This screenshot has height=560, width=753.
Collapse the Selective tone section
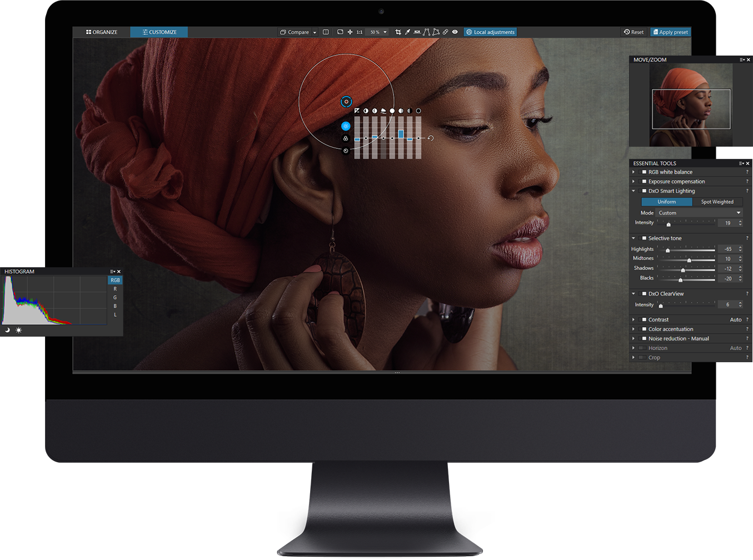[633, 238]
